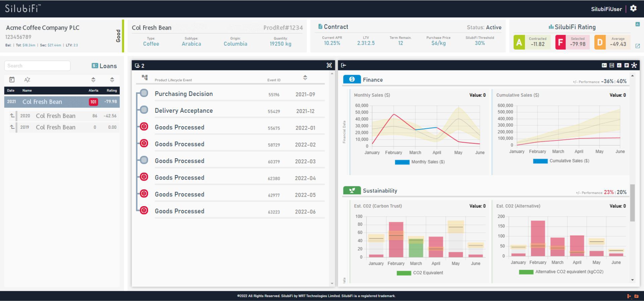Click the charts panel vertical scrollbar thumb
The height and width of the screenshot is (301, 644).
pos(632,203)
